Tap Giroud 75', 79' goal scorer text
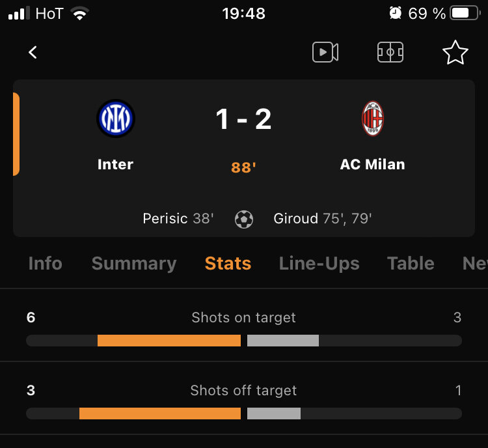488x448 pixels. pos(323,218)
